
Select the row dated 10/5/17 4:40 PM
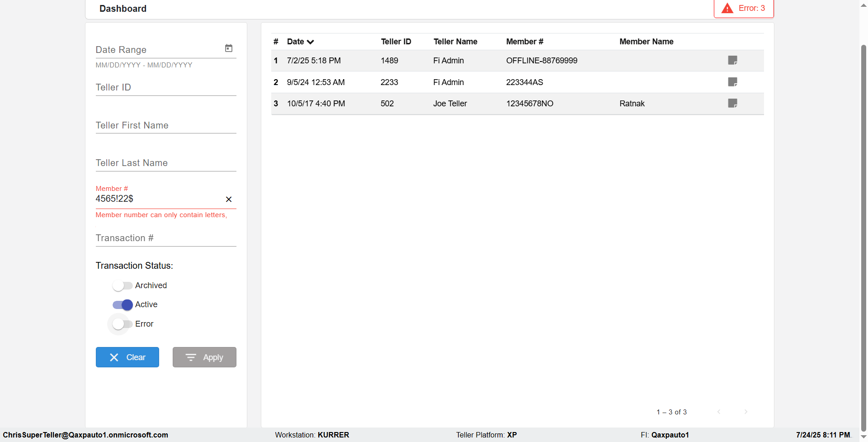[517, 104]
